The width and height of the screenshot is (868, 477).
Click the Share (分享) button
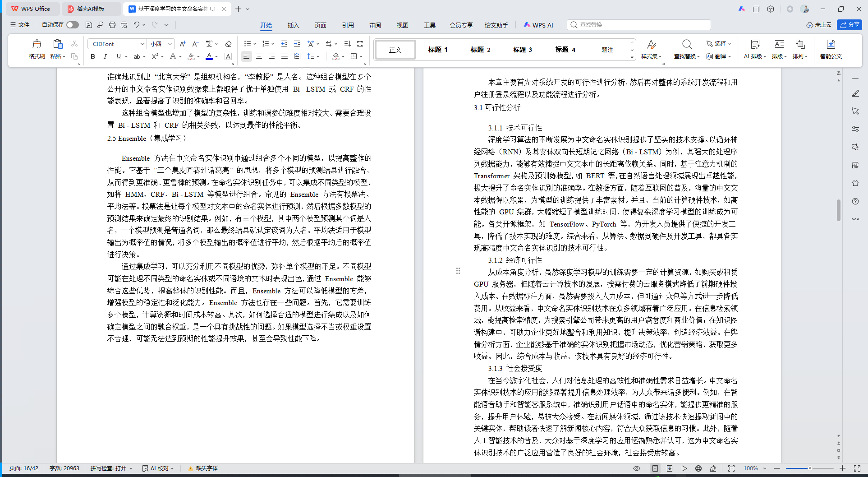[849, 25]
